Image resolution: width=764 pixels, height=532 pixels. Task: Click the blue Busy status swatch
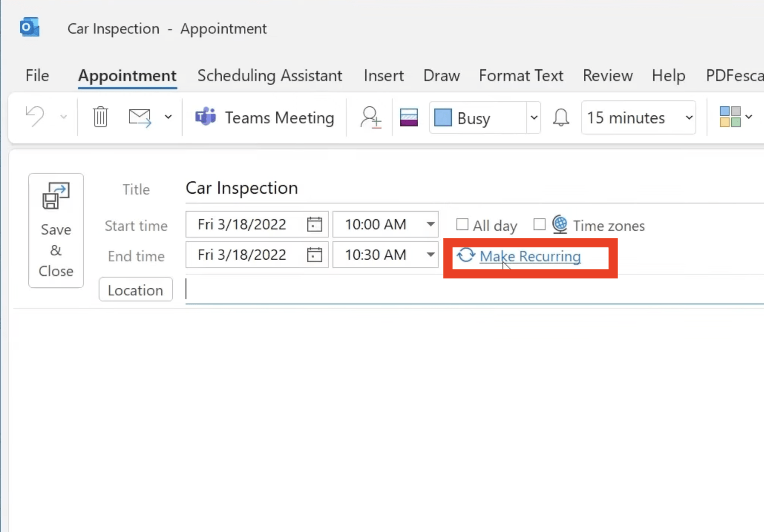(443, 118)
